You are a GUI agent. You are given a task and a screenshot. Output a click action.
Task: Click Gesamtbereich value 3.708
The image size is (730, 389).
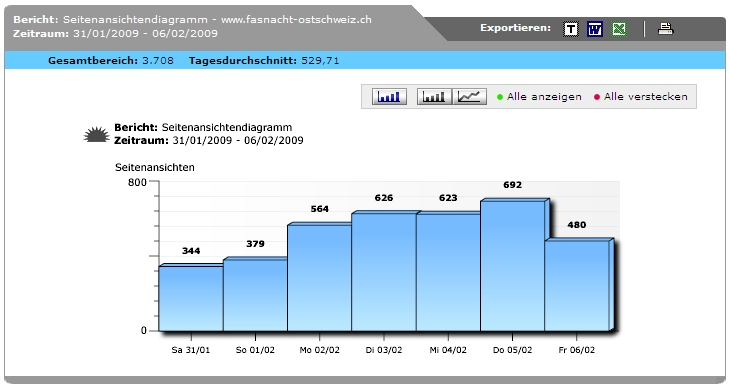[158, 60]
